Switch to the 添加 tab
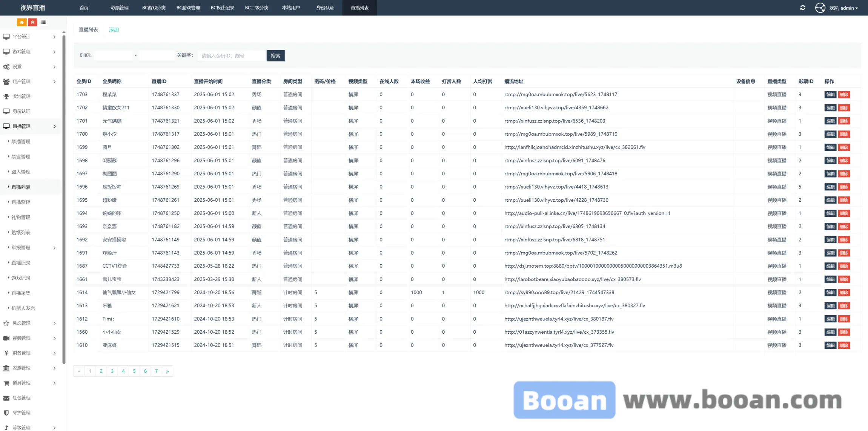Image resolution: width=868 pixels, height=431 pixels. (x=114, y=29)
